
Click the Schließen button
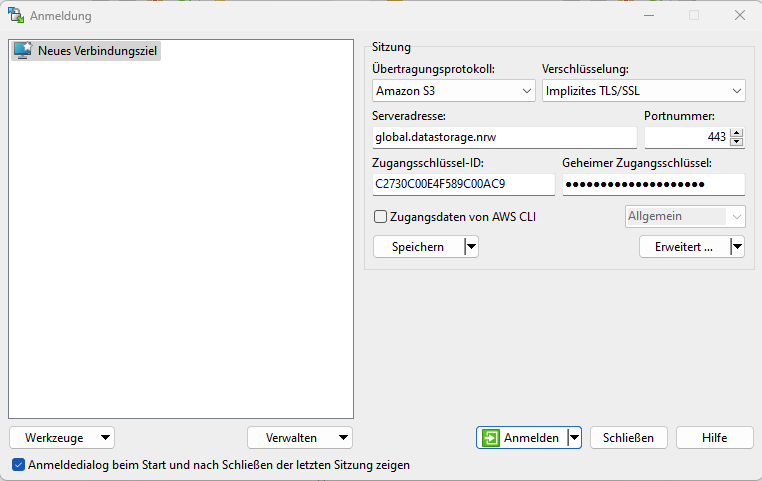[x=628, y=438]
